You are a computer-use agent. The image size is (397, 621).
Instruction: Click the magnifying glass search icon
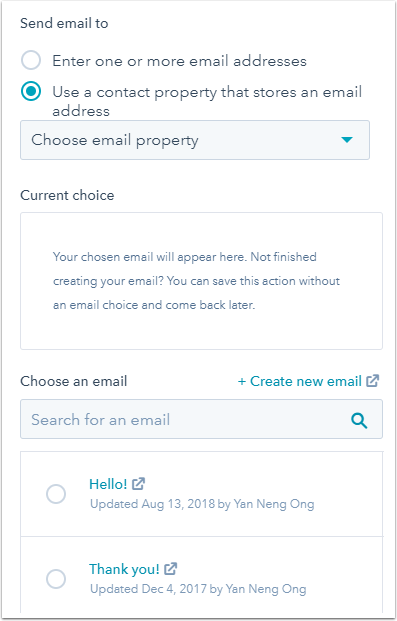359,420
